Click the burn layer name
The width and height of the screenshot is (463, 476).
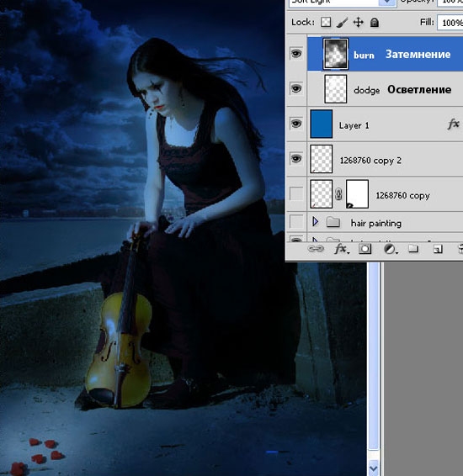[x=364, y=55]
